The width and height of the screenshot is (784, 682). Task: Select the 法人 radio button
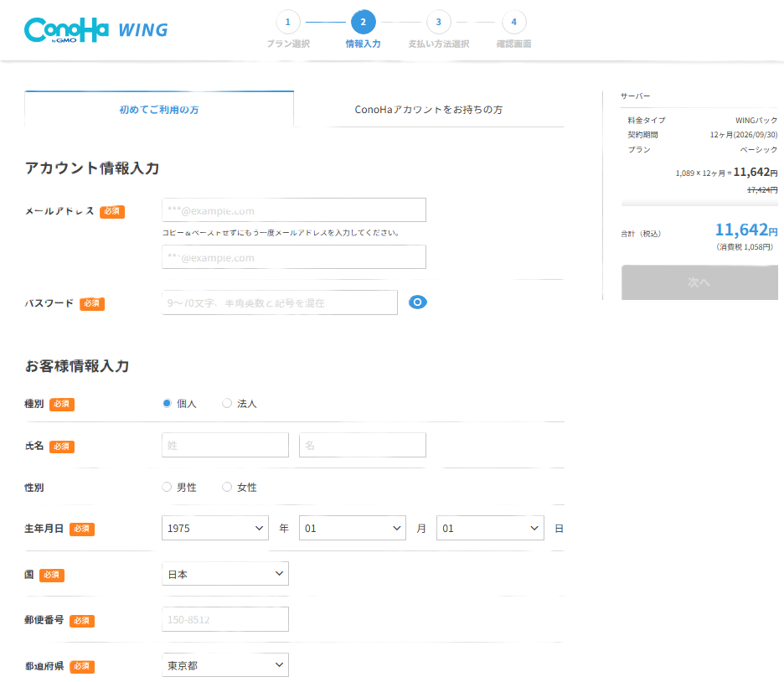pos(227,404)
